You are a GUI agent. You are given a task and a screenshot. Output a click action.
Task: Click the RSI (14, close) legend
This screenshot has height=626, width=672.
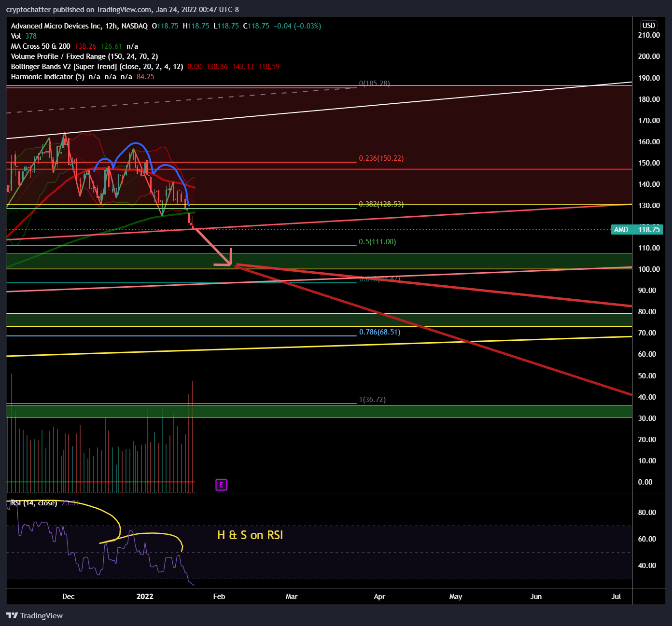click(34, 503)
